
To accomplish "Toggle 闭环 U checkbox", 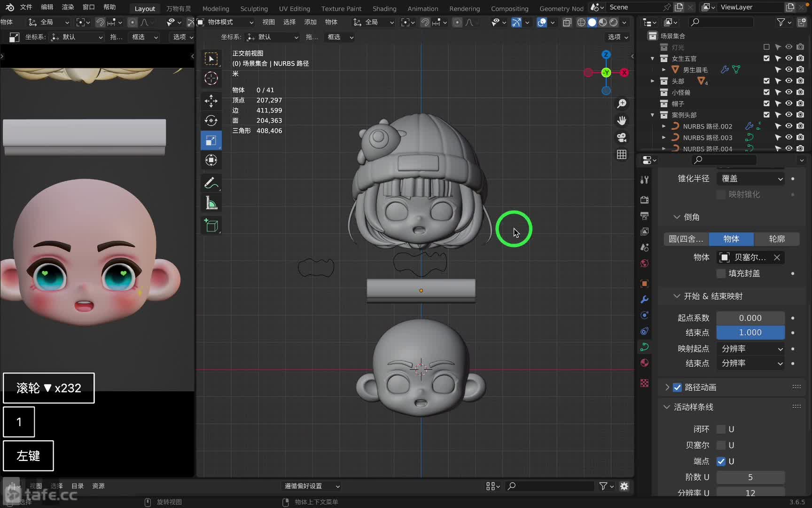I will (x=721, y=429).
